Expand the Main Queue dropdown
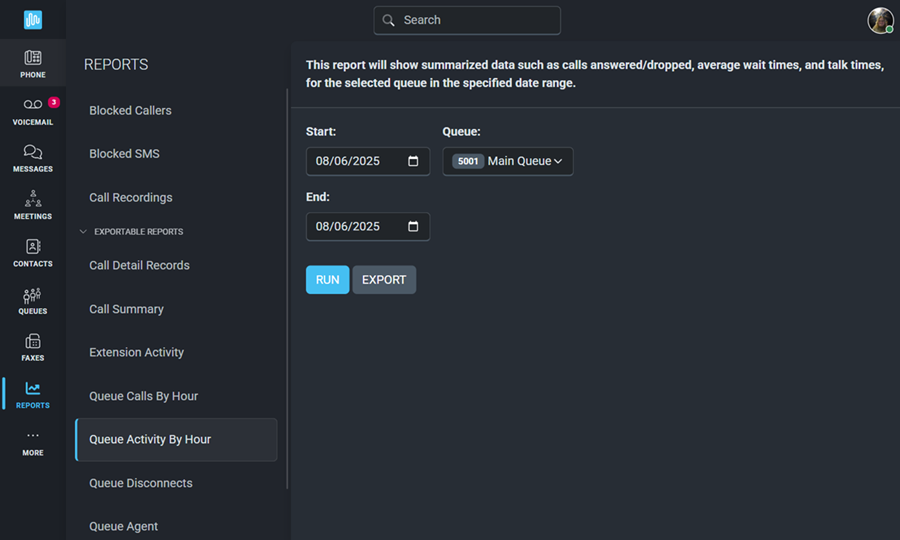Viewport: 900px width, 540px height. click(x=507, y=161)
